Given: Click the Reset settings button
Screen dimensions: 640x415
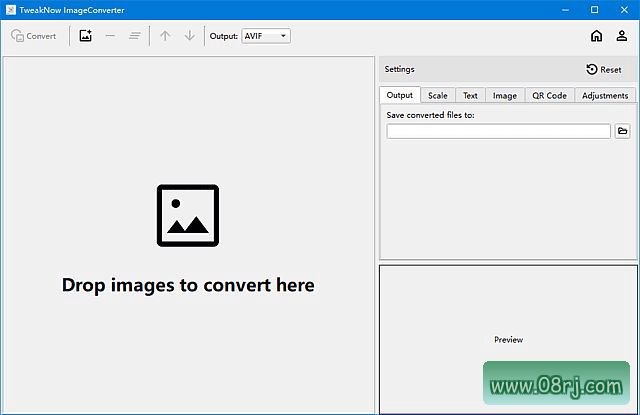Looking at the screenshot, I should (x=604, y=70).
